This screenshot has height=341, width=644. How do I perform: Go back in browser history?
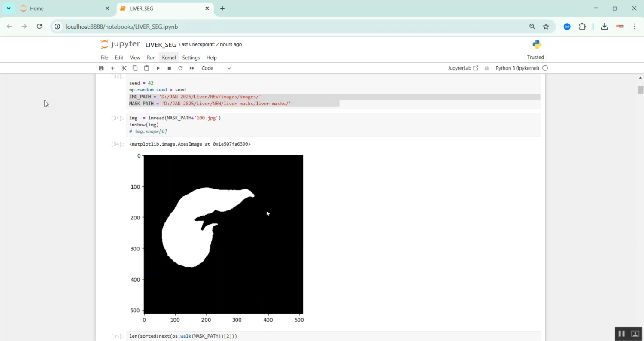pyautogui.click(x=9, y=27)
